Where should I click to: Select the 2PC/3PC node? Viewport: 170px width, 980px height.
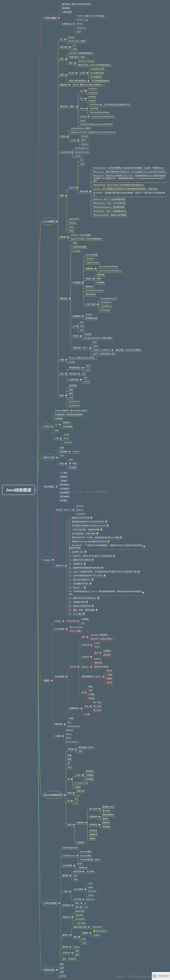92,891
